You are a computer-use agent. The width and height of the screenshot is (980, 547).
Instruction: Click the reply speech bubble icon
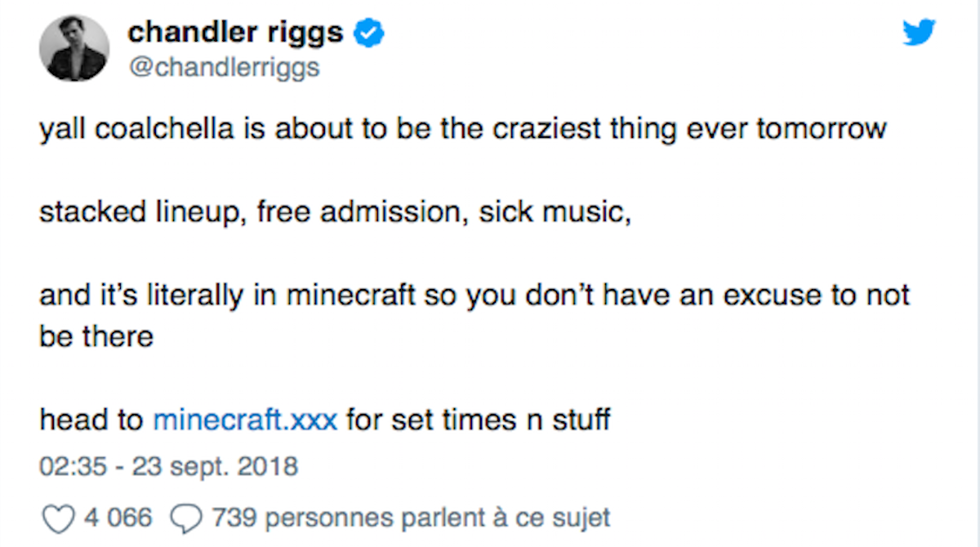[185, 518]
